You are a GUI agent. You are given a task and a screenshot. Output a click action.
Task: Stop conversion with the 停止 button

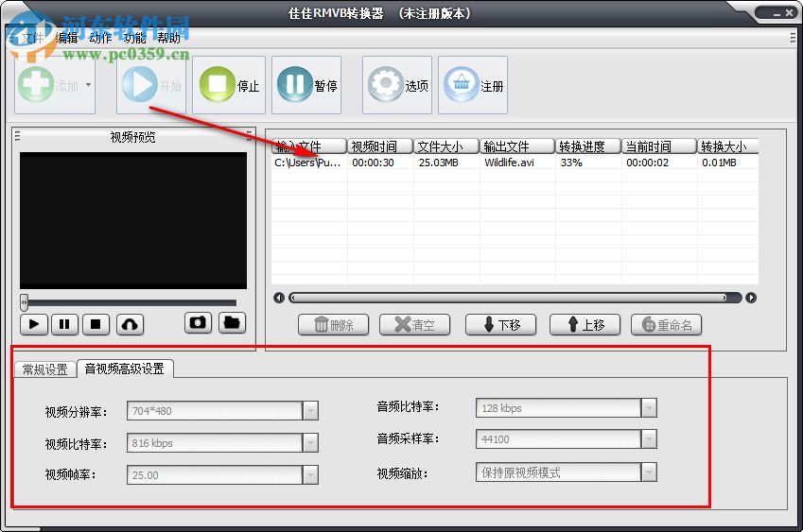pos(229,85)
